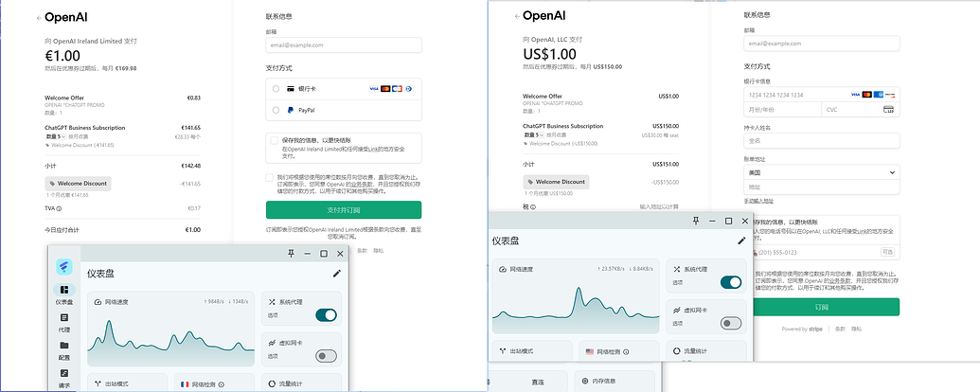The height and width of the screenshot is (392, 980).
Task: Open the 直连 card in the right dashboard
Action: 528,380
